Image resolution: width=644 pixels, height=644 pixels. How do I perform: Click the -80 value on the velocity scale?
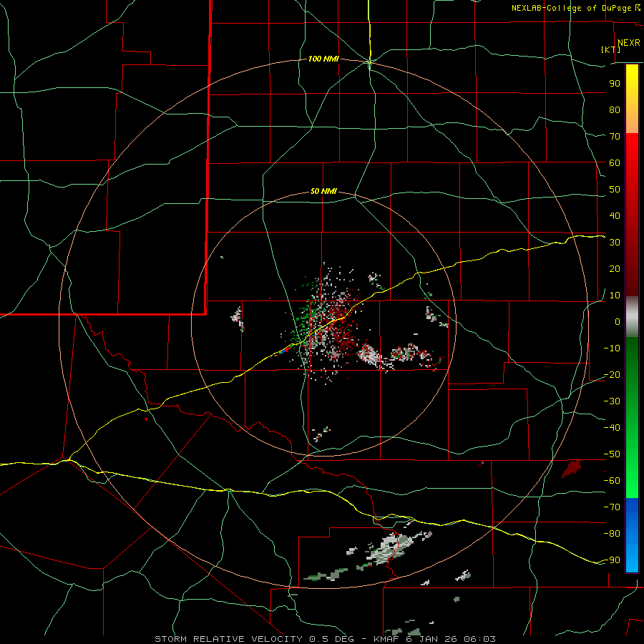point(612,534)
